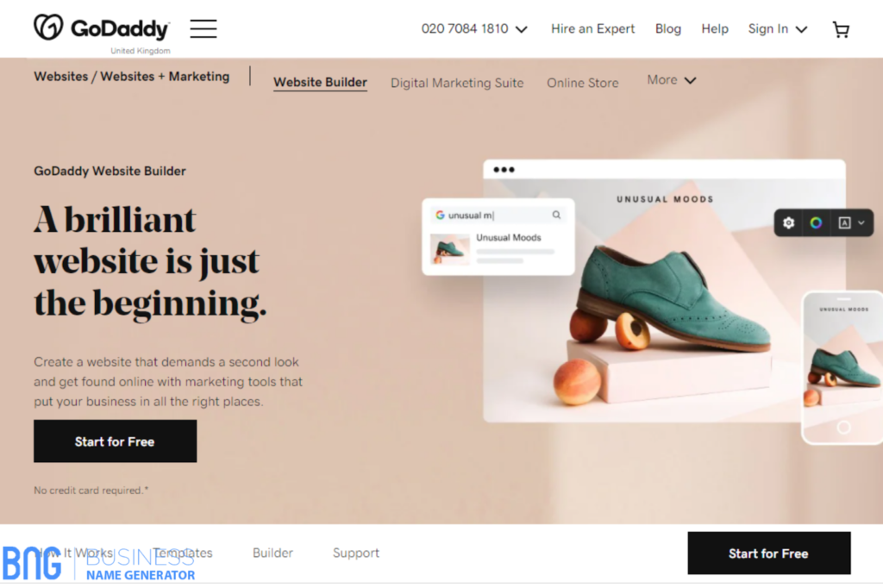This screenshot has height=588, width=883.
Task: Click the magnifier icon in the search mockup
Action: tap(556, 215)
